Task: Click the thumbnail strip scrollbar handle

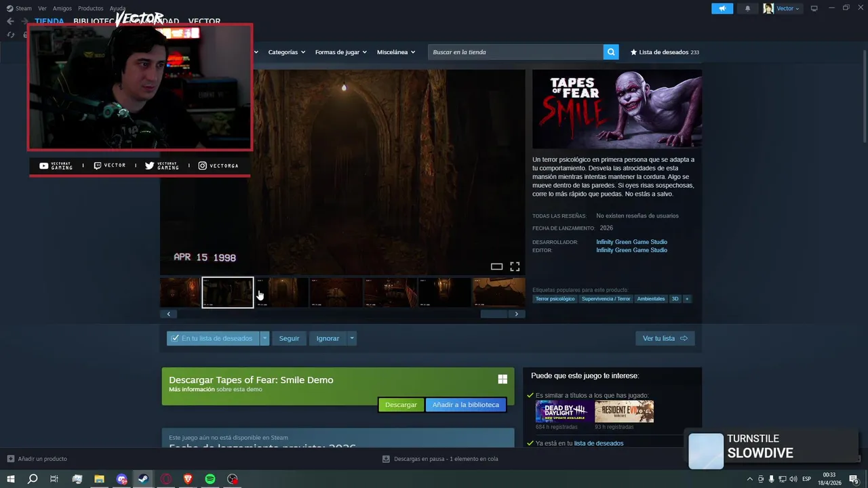Action: click(494, 314)
